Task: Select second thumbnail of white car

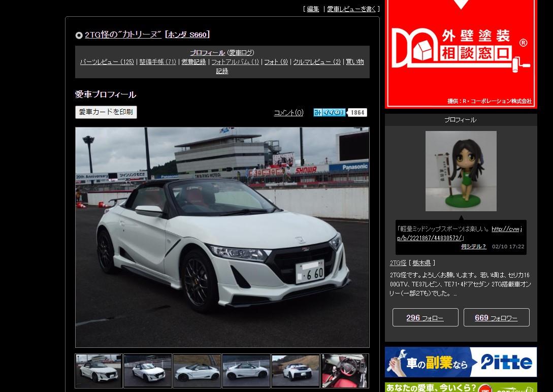Action: pyautogui.click(x=148, y=371)
